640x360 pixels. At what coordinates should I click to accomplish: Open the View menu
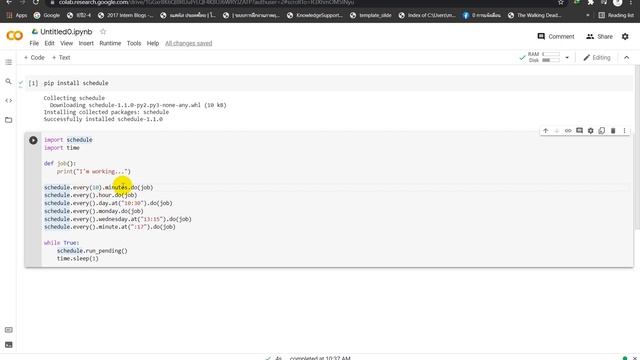pos(67,43)
